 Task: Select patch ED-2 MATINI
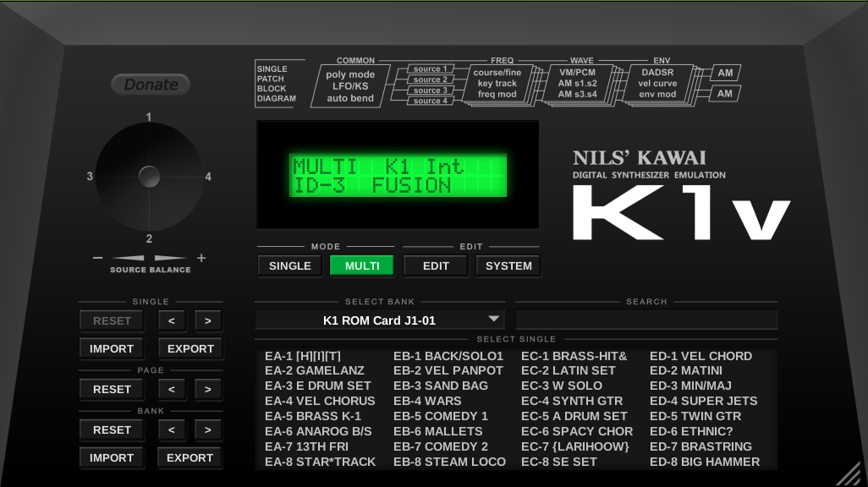pyautogui.click(x=686, y=370)
